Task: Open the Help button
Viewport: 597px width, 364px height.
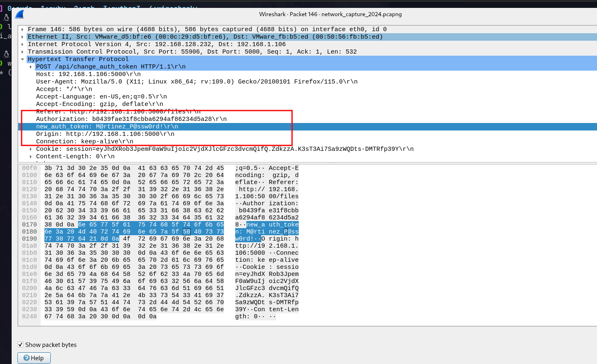Action: click(x=34, y=358)
